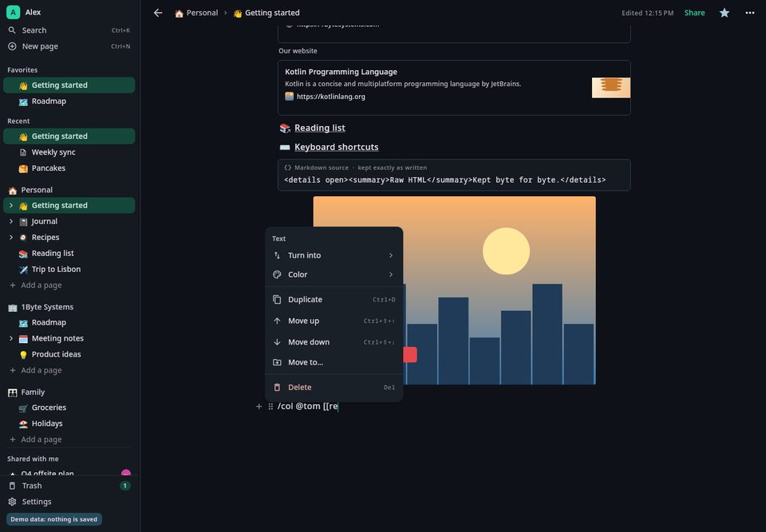This screenshot has height=532, width=766.
Task: Open the Groceries page
Action: coord(69,408)
